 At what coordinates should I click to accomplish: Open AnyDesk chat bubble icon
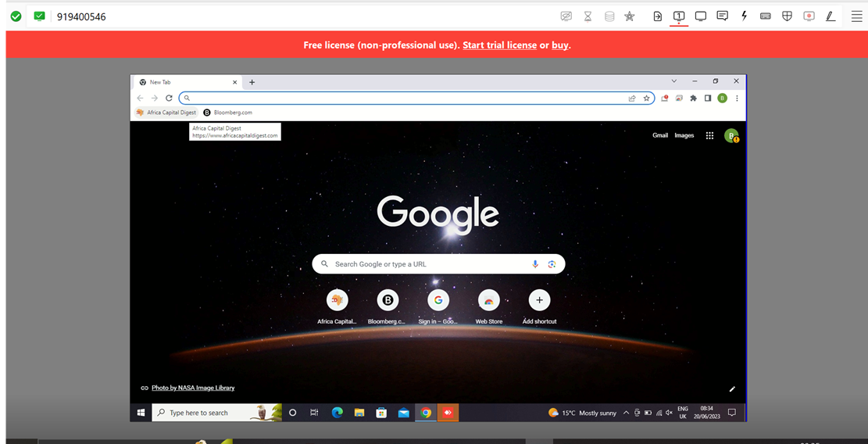click(x=722, y=16)
